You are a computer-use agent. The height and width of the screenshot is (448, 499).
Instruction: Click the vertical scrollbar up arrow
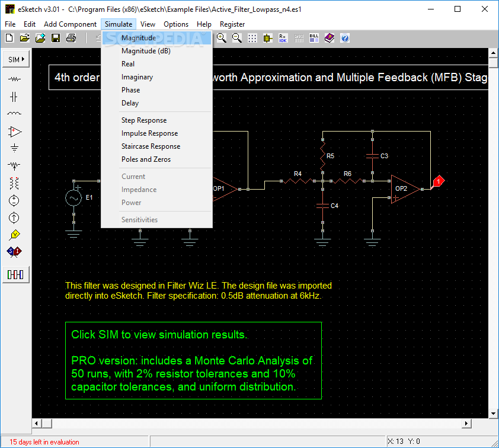[493, 53]
